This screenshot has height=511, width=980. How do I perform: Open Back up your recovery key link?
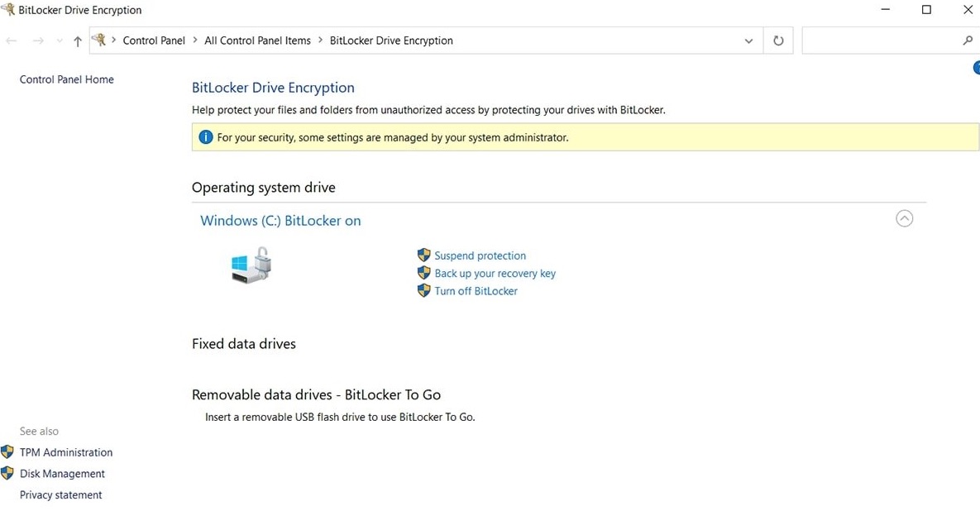[x=495, y=273]
